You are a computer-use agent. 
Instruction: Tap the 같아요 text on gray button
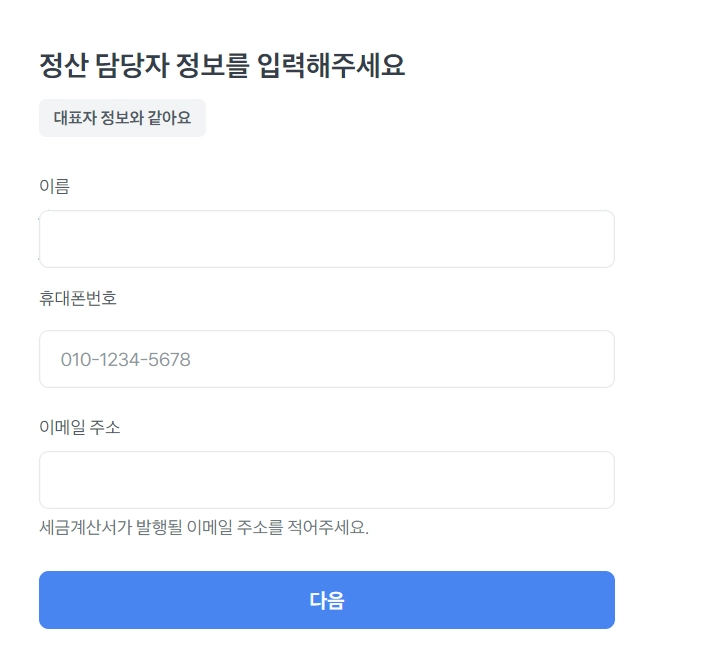[x=169, y=118]
